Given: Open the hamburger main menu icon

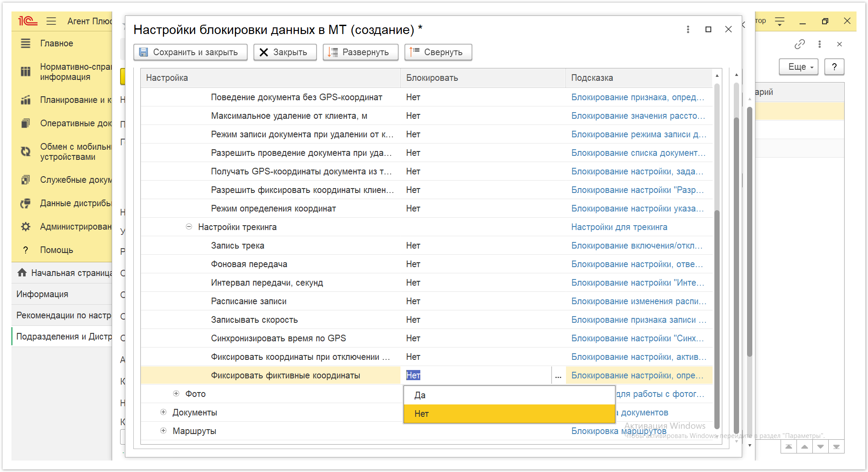Looking at the screenshot, I should (x=51, y=21).
